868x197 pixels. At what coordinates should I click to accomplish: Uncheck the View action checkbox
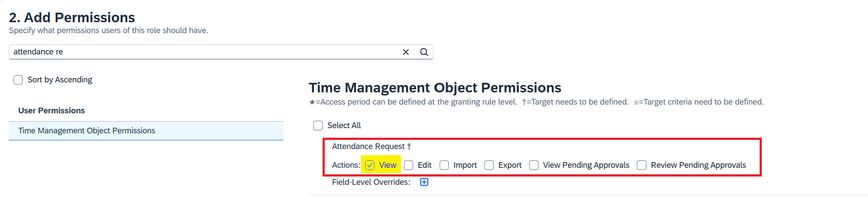click(x=370, y=165)
